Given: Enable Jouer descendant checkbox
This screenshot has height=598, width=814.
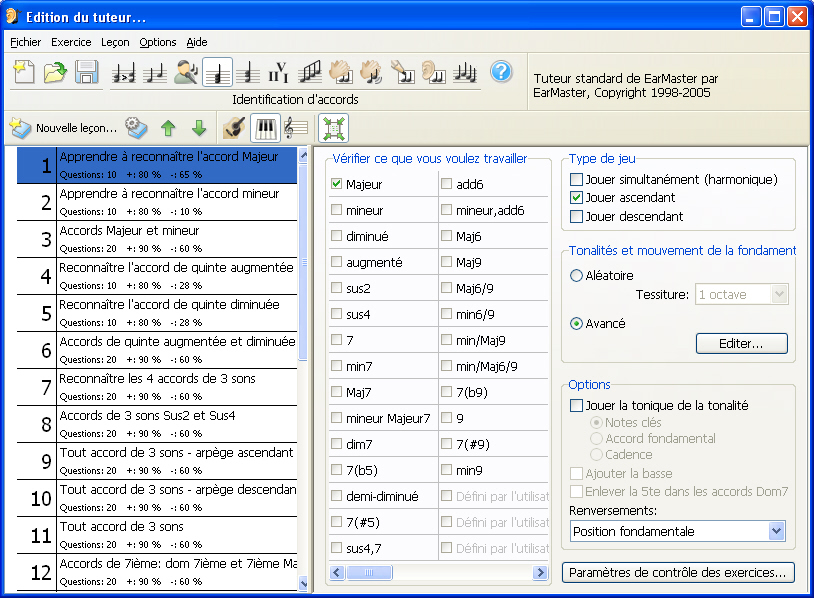Looking at the screenshot, I should [x=576, y=216].
